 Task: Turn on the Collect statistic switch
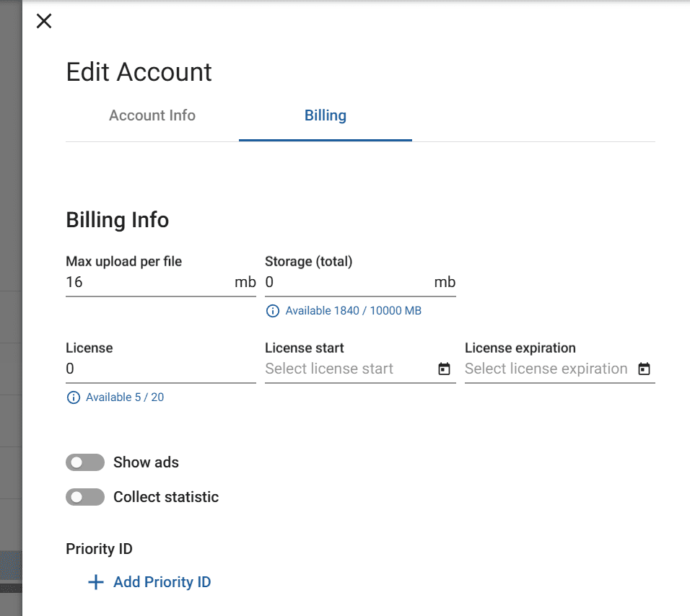pos(85,497)
